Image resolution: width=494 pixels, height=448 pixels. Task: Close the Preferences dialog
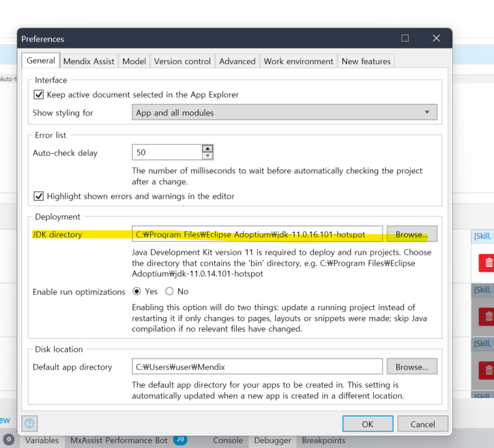(437, 38)
